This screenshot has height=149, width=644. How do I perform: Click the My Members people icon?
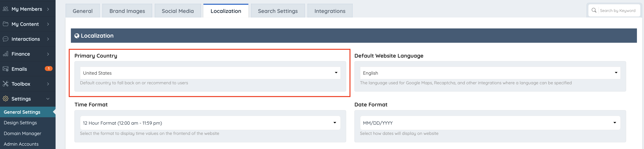[x=5, y=9]
